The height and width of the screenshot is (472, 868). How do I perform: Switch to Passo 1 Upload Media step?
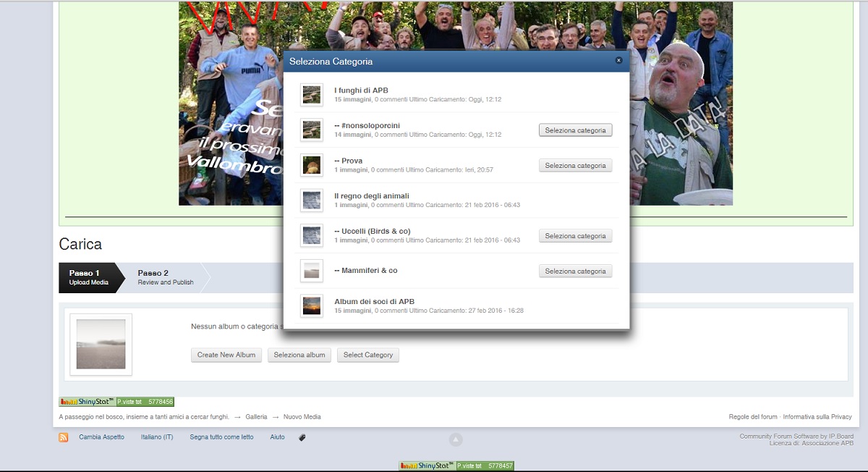point(88,277)
